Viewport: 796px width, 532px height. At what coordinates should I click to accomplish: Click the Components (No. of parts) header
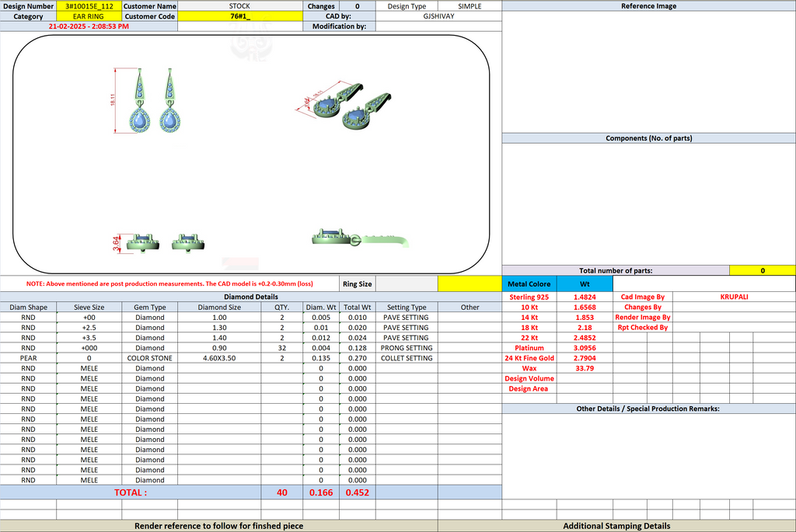pyautogui.click(x=649, y=138)
